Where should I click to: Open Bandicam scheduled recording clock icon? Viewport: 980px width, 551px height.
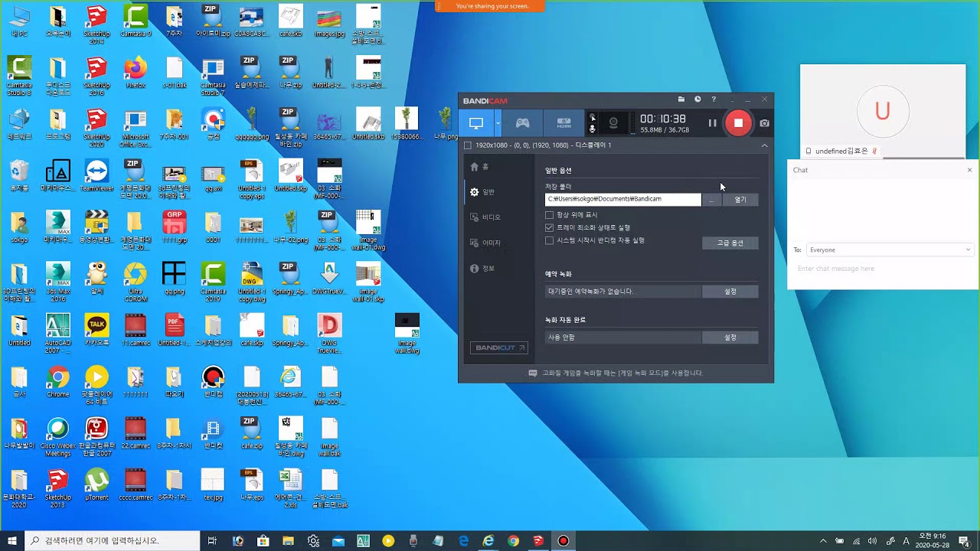697,99
